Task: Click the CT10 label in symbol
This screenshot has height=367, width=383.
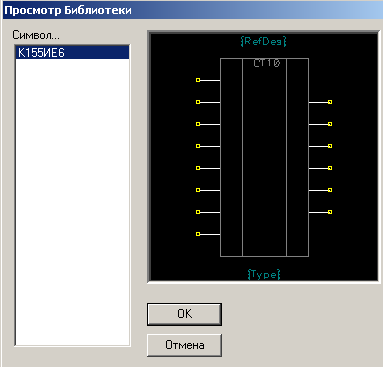Action: pos(267,63)
